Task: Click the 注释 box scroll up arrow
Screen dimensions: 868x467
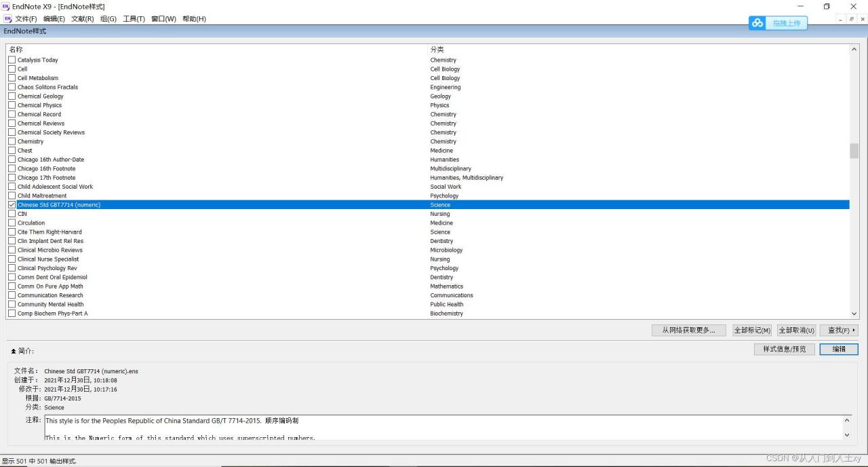Action: tap(846, 420)
